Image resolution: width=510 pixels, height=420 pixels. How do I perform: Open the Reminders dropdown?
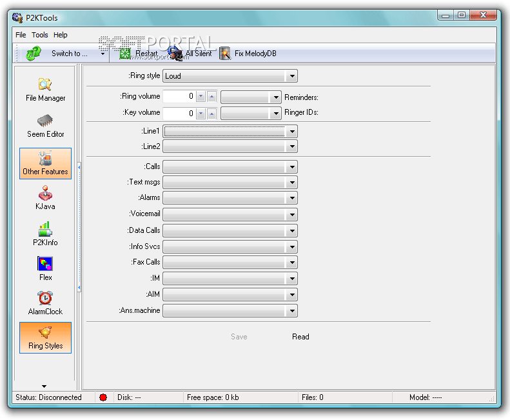pyautogui.click(x=251, y=97)
